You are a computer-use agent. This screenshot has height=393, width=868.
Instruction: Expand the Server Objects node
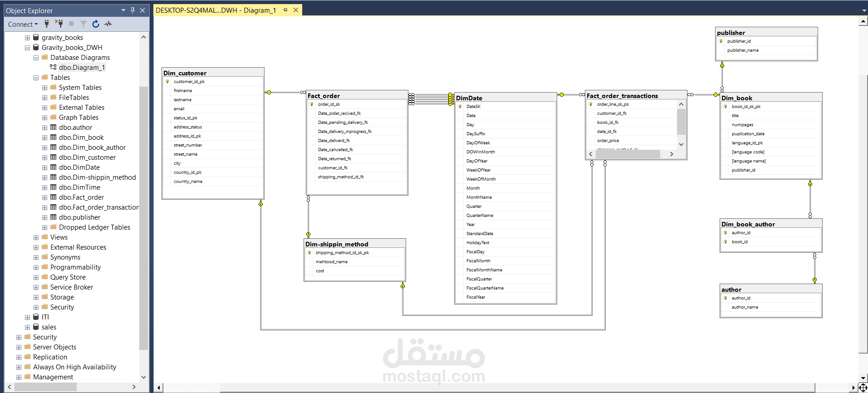[x=19, y=347]
